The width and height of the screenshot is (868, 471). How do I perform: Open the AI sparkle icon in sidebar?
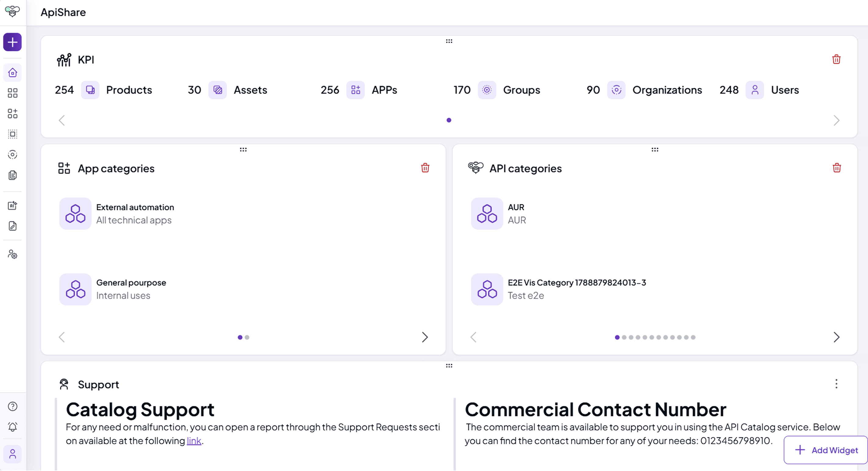pos(13,205)
